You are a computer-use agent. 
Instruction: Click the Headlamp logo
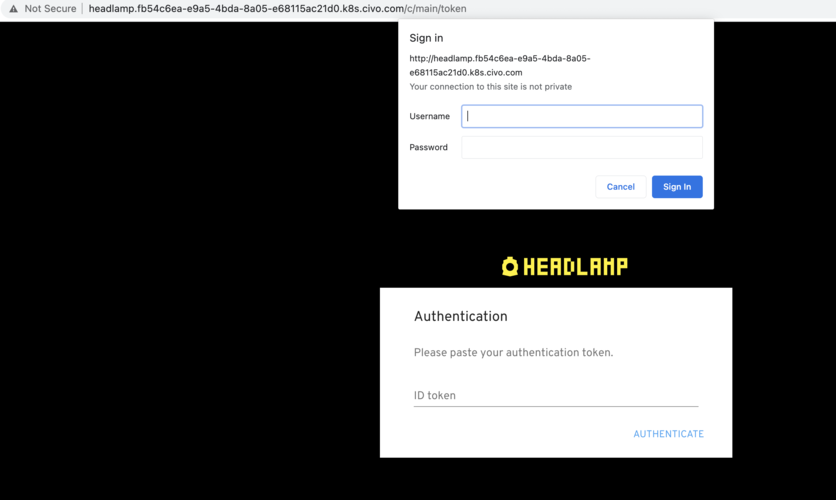[565, 267]
